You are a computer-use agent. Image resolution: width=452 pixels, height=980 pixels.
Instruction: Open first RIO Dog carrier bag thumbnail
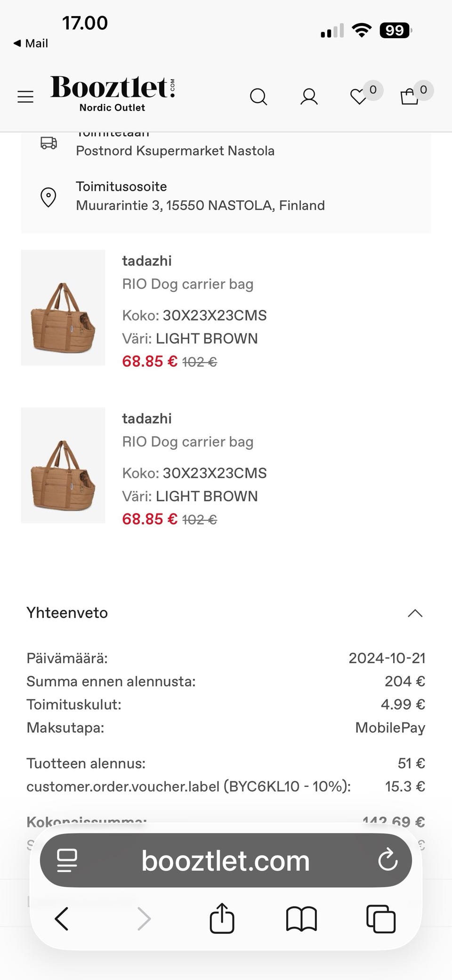(63, 308)
